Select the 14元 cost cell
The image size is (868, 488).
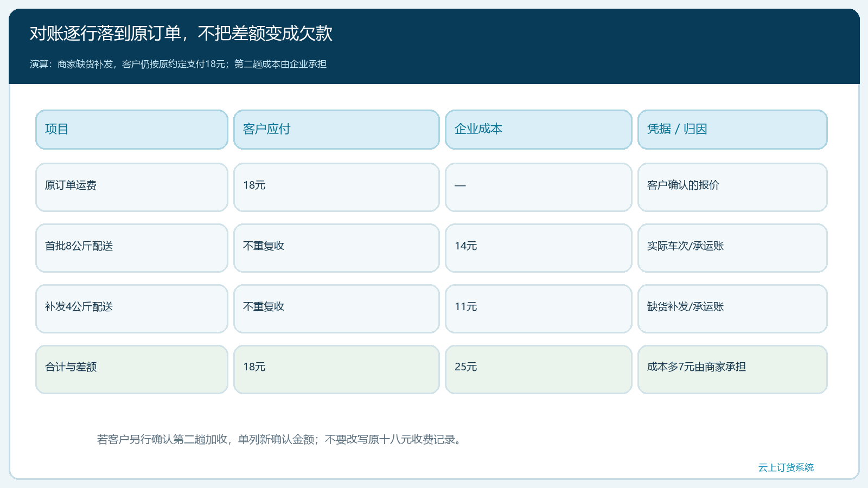coord(539,248)
